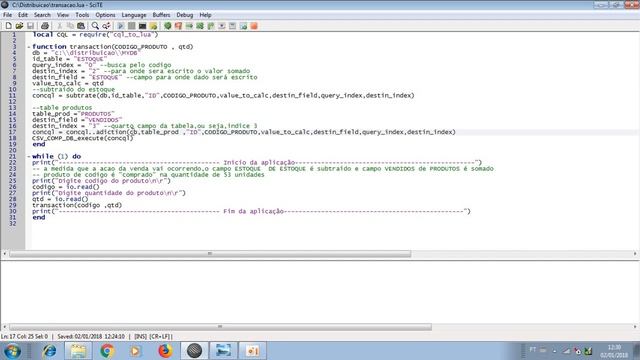Open a file with the folder toolbar icon
Image resolution: width=640 pixels, height=360 pixels.
click(19, 26)
